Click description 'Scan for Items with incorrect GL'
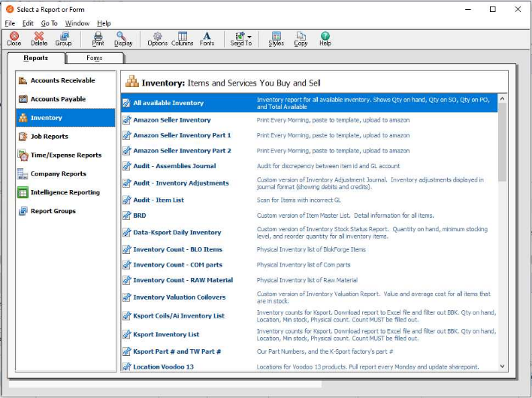Screen dimensions: 532x398 click(x=298, y=200)
